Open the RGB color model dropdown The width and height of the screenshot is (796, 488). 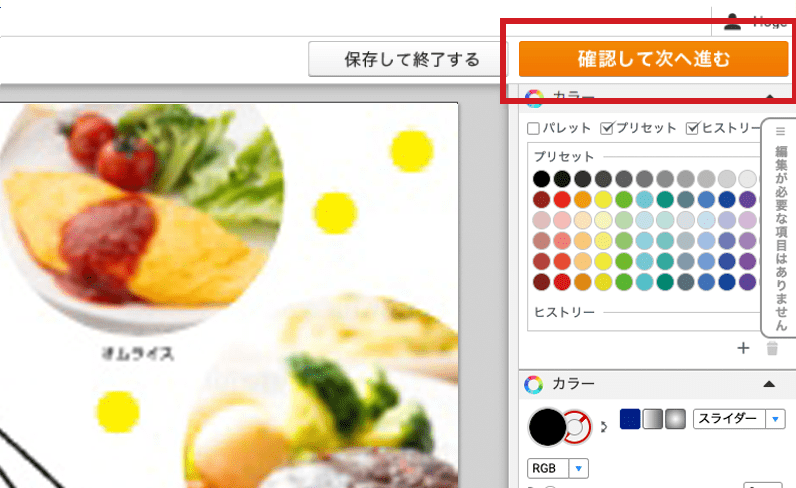pos(558,468)
